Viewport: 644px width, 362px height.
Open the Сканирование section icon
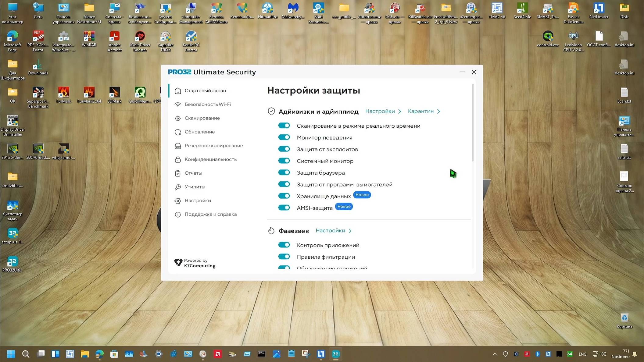point(178,118)
